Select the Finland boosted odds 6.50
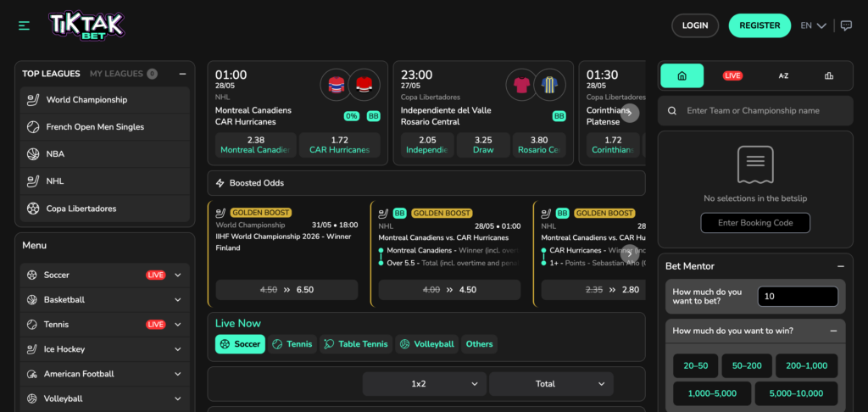Viewport: 868px width, 412px height. (x=287, y=290)
